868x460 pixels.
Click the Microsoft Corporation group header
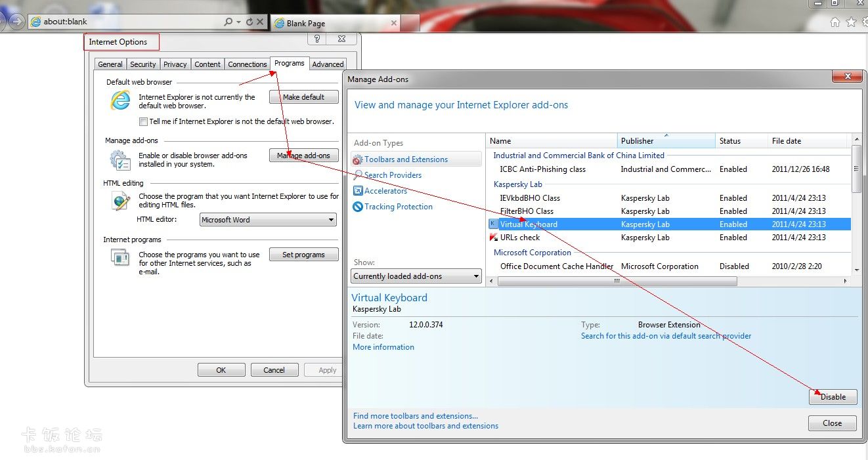(x=532, y=253)
